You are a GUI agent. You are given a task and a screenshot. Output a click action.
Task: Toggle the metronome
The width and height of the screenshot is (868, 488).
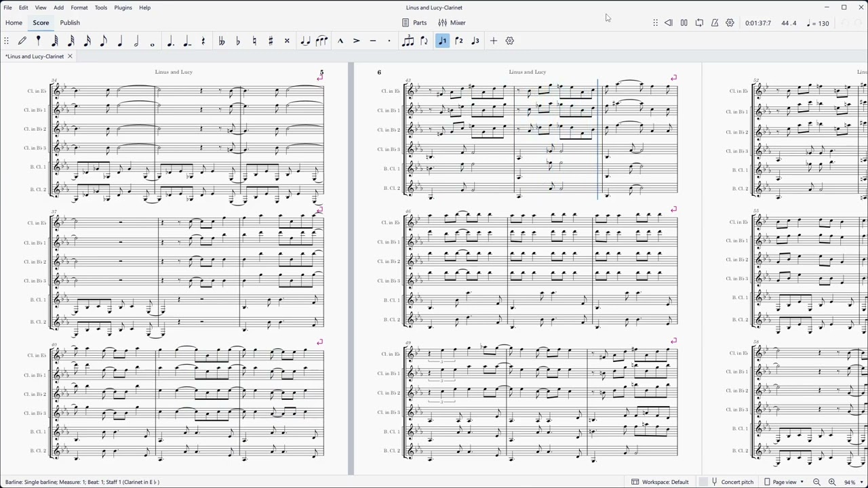(x=715, y=22)
